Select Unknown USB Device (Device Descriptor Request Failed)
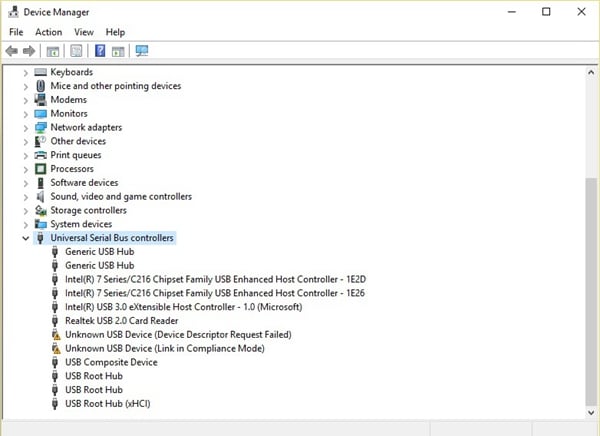The image size is (600, 436). [x=178, y=335]
